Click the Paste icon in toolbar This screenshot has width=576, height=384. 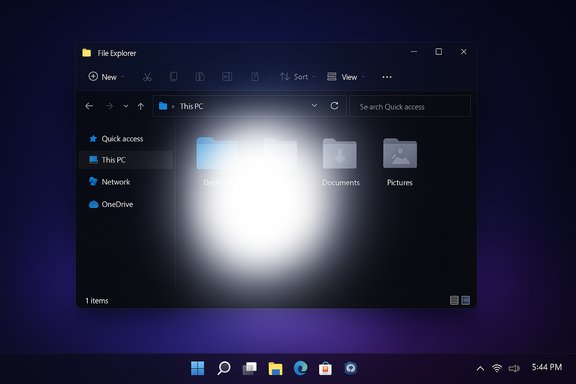[x=200, y=76]
